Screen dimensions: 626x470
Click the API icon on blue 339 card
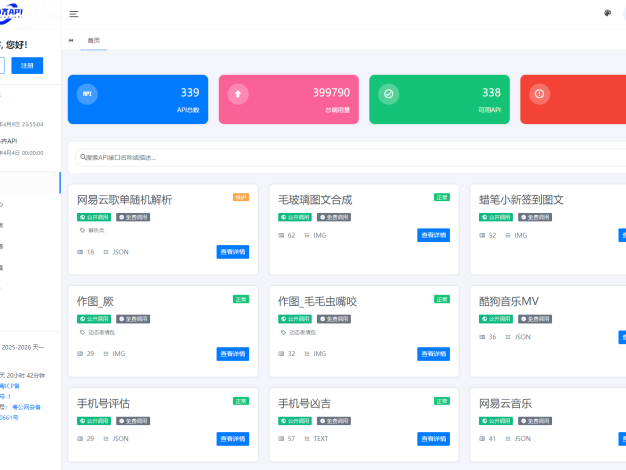click(87, 94)
